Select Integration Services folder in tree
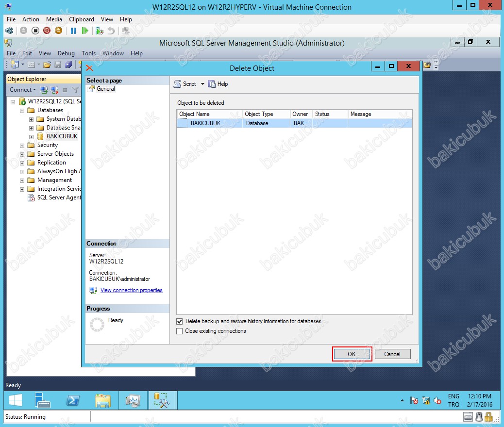The image size is (504, 427). (x=59, y=189)
